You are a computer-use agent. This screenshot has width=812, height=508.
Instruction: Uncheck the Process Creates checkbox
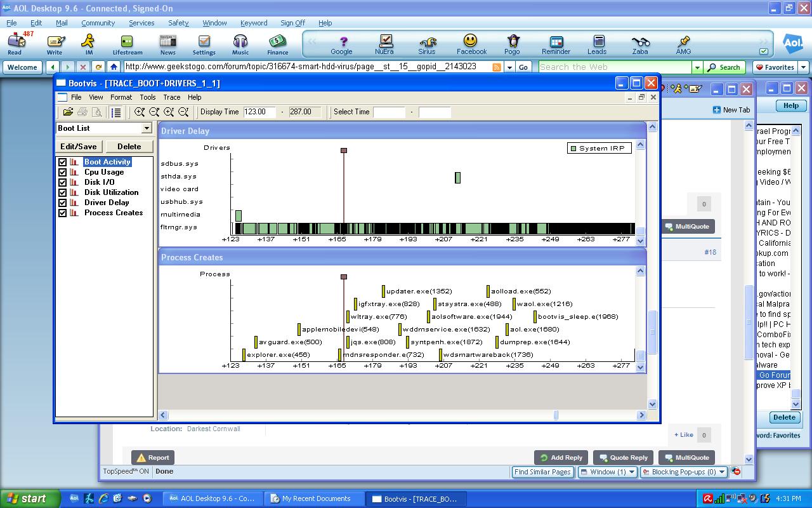pos(62,213)
